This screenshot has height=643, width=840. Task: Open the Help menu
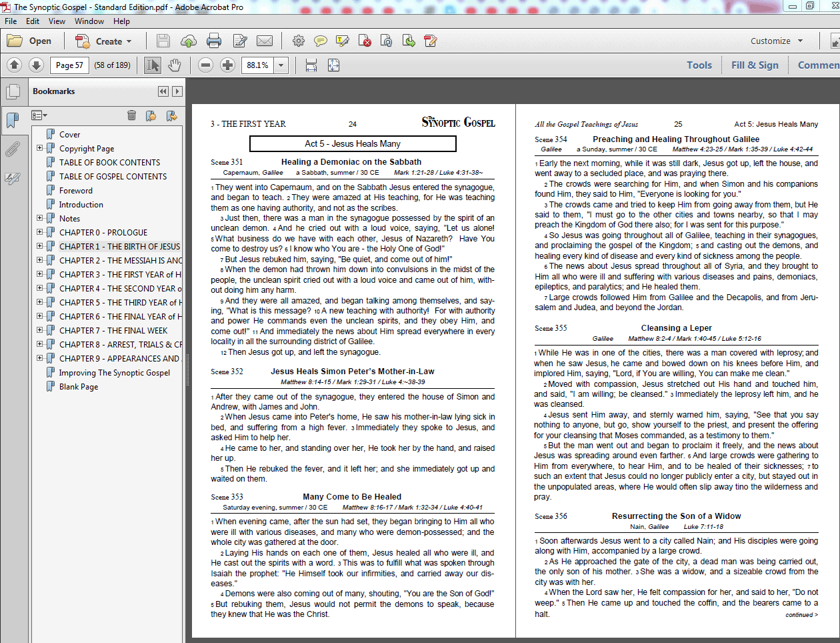pos(121,21)
